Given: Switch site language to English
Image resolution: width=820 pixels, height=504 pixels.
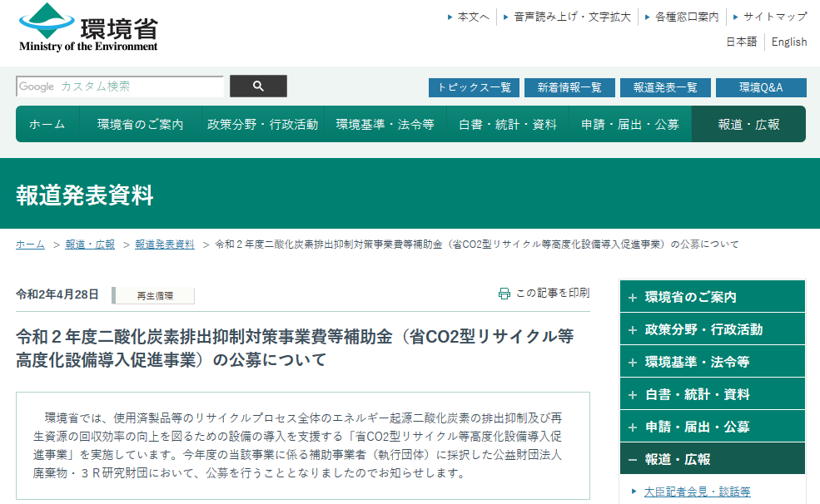Looking at the screenshot, I should 788,42.
